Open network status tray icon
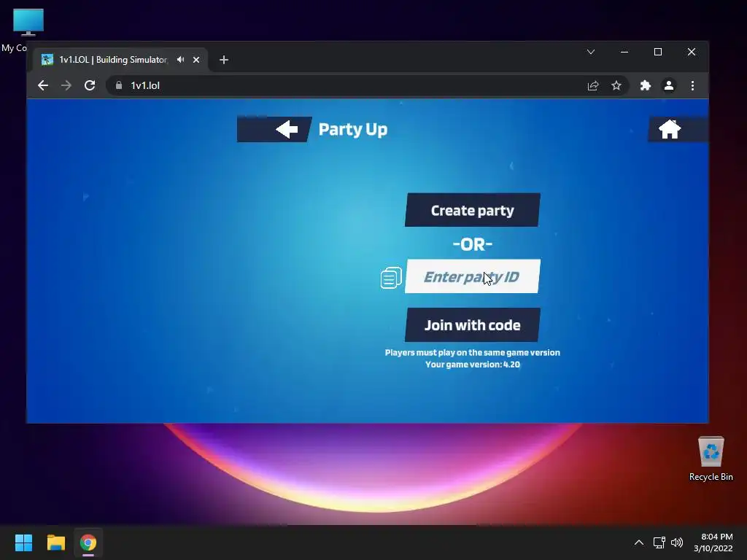 point(659,542)
